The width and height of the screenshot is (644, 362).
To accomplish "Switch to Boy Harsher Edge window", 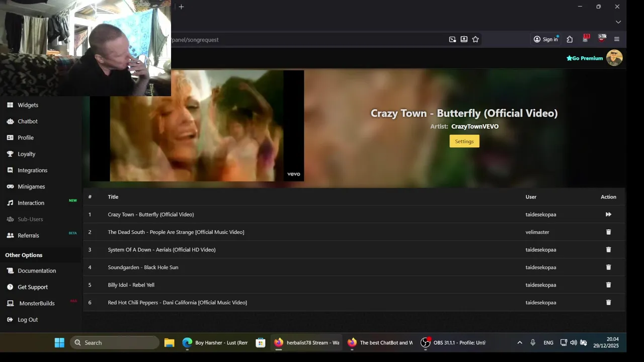I will (216, 342).
